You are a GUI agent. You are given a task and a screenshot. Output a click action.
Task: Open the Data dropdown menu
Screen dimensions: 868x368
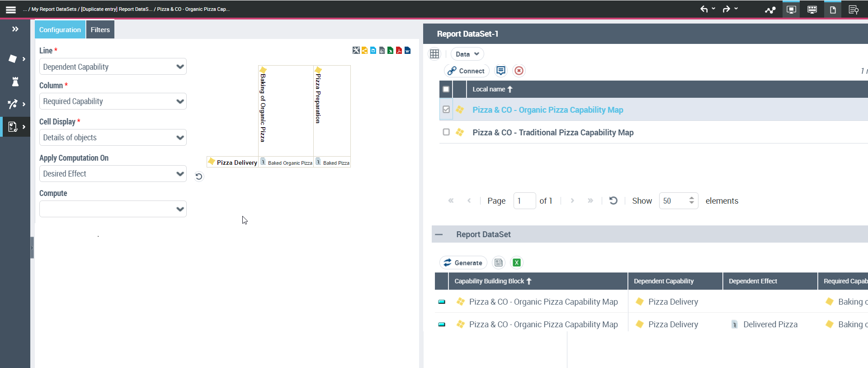(467, 54)
